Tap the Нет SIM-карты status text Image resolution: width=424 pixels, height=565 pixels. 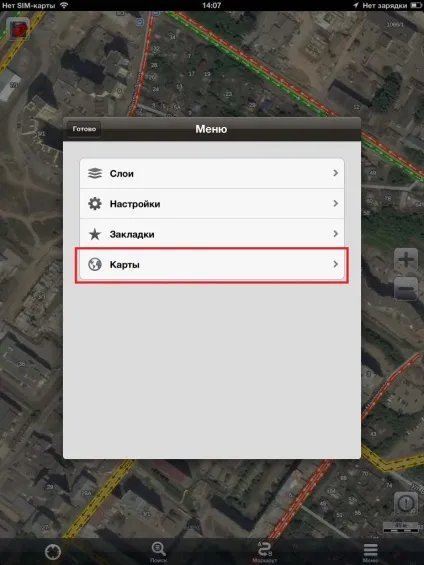28,5
